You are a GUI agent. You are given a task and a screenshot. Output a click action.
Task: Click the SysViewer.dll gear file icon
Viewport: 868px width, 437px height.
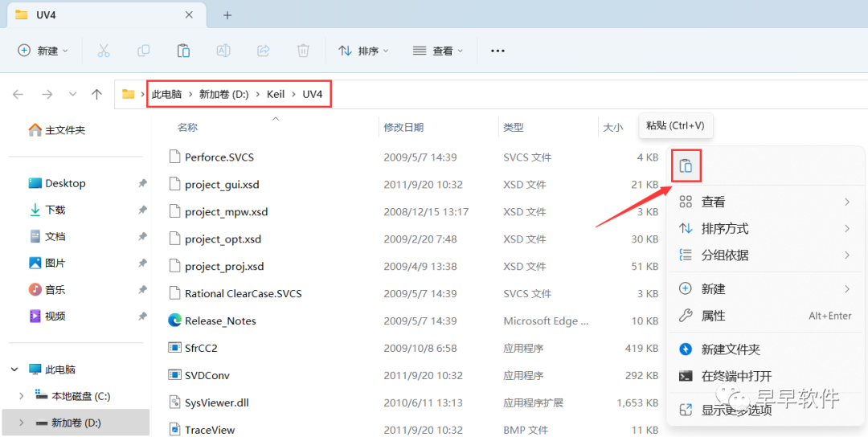coord(175,402)
